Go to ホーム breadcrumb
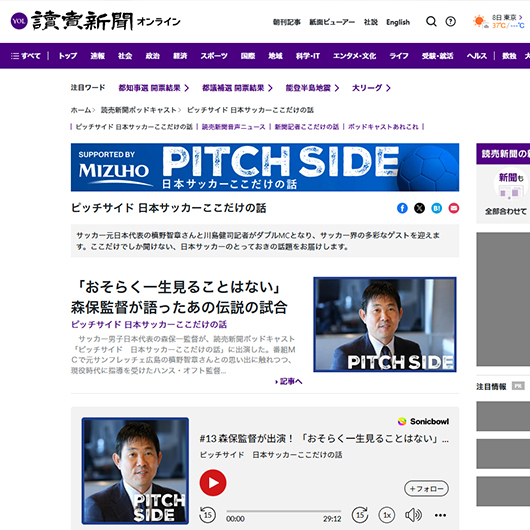Screen dimensions: 530x530 tap(80, 110)
